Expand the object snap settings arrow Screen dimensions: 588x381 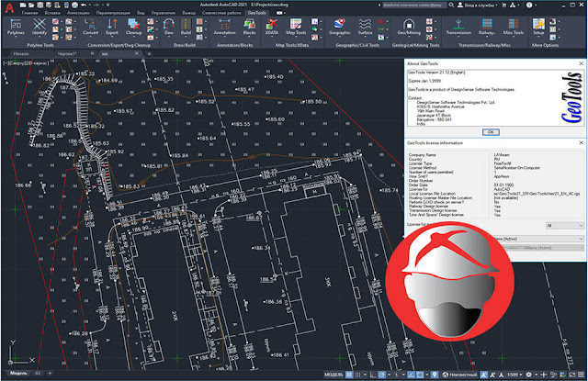pyautogui.click(x=426, y=375)
